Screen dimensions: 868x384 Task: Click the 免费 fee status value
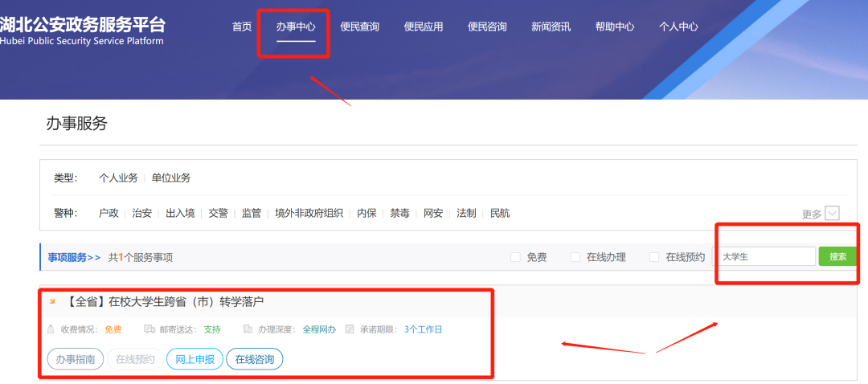113,330
